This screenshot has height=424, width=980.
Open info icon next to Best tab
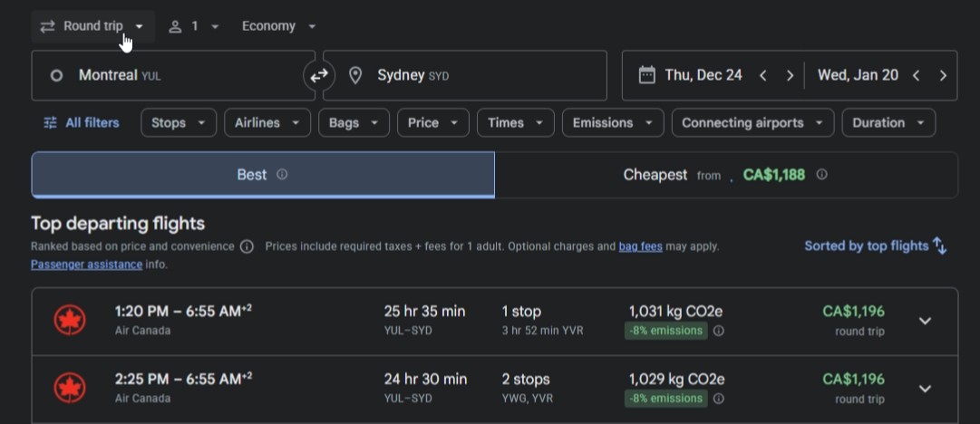click(282, 174)
